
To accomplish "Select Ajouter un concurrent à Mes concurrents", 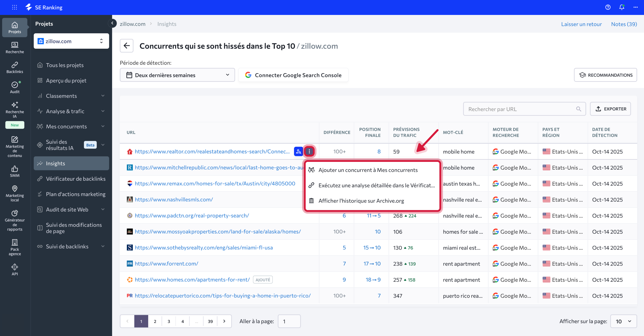I will click(368, 170).
